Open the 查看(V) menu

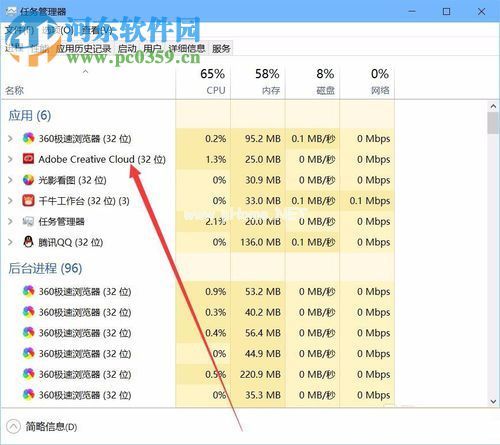coord(97,30)
